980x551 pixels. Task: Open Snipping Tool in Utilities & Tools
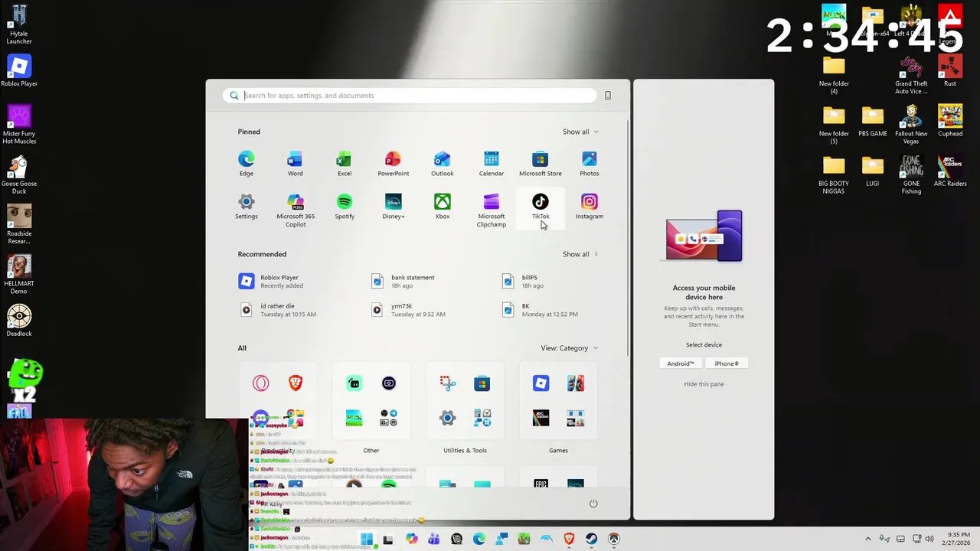[x=448, y=383]
